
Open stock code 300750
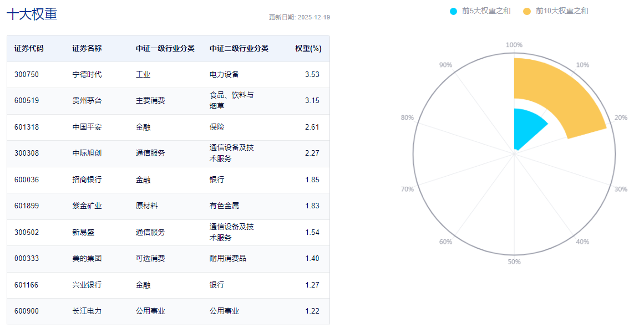pos(27,74)
